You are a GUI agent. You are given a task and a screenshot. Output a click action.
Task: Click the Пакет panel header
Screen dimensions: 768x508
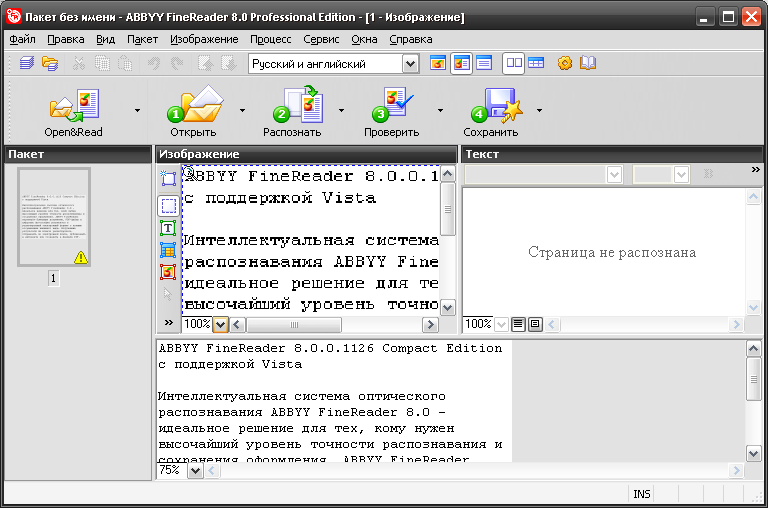tap(78, 154)
